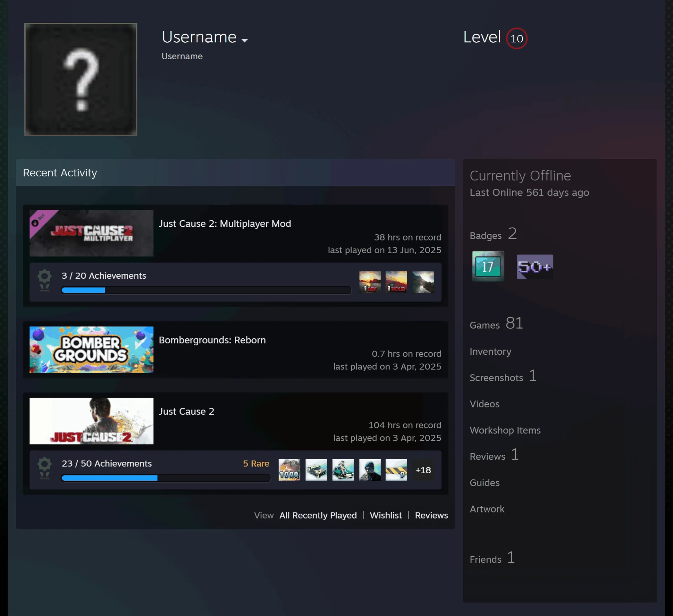Open the Bombergrounds game banner image

click(91, 350)
